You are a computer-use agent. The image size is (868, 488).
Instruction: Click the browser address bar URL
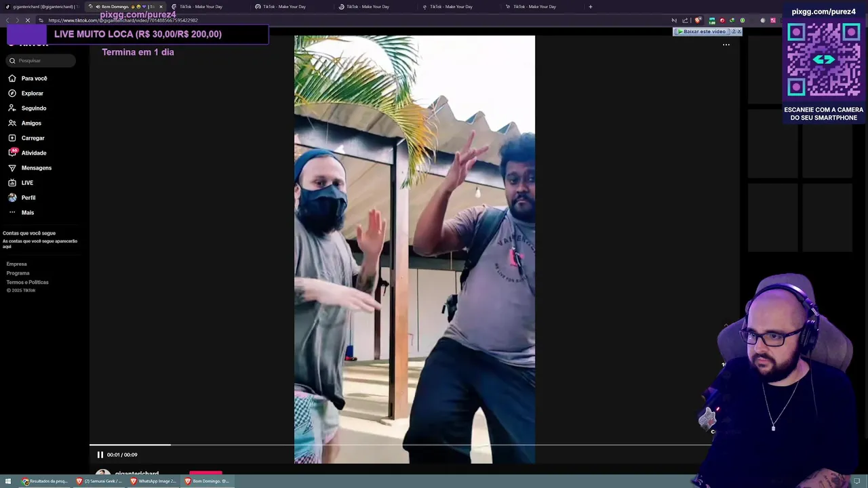pyautogui.click(x=123, y=20)
